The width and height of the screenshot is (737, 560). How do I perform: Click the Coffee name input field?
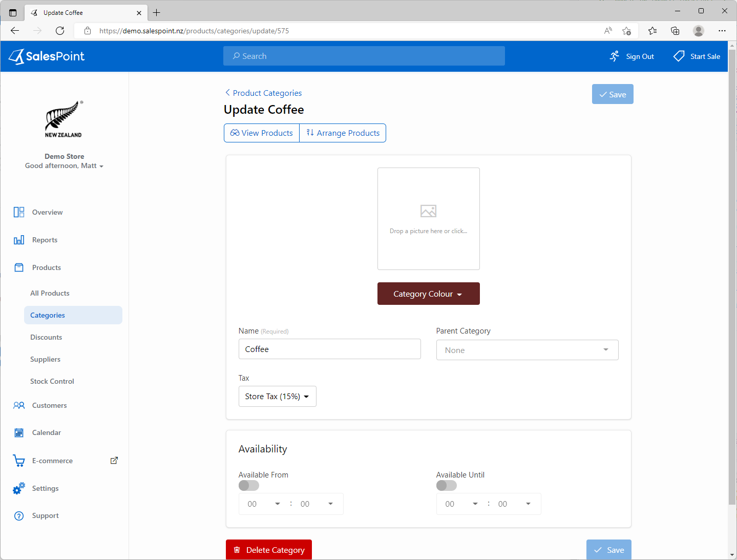point(329,348)
